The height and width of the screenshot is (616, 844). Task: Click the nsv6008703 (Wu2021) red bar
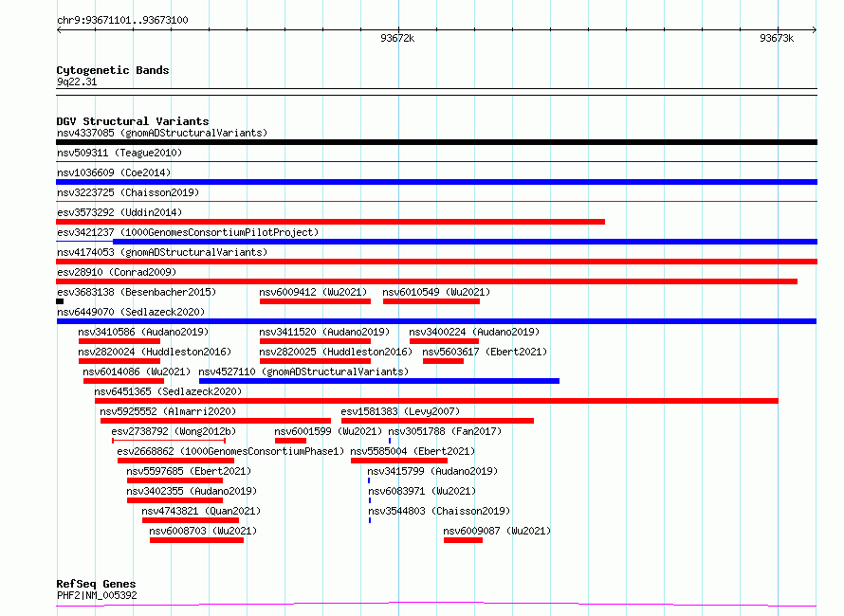(196, 540)
